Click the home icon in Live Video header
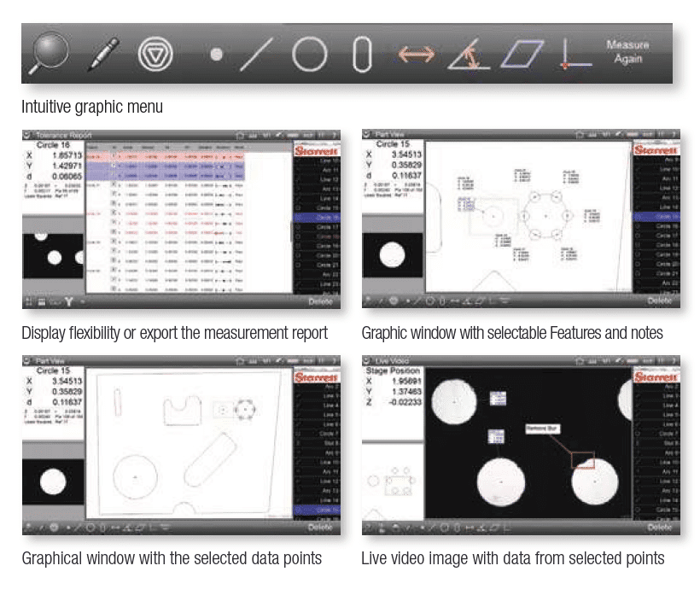Screen dimensions: 700x589 coord(580,360)
